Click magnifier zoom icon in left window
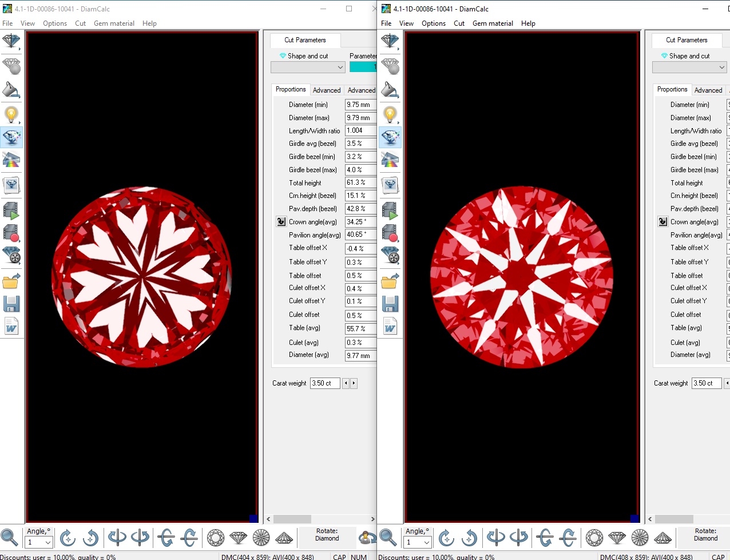Image resolution: width=730 pixels, height=560 pixels. (x=9, y=537)
